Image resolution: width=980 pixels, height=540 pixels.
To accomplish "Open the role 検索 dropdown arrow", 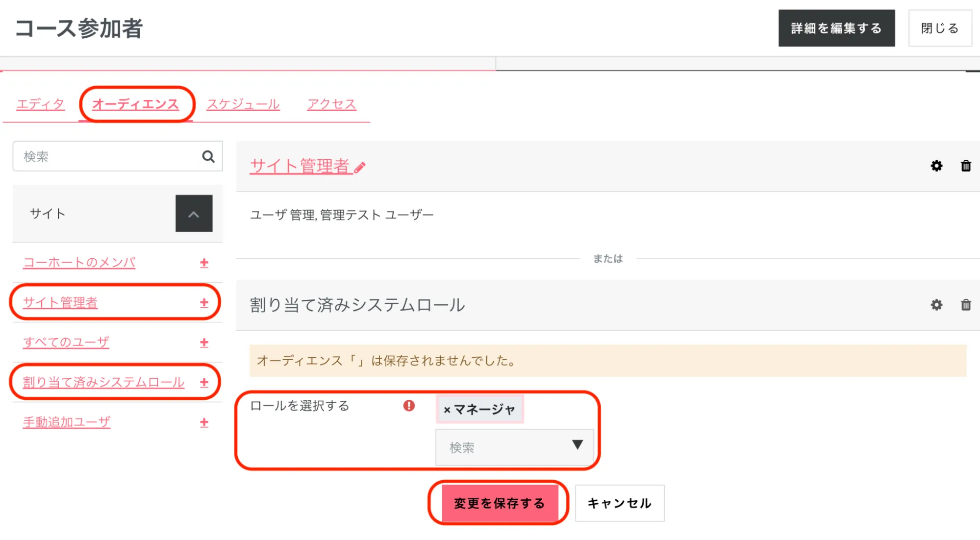I will pyautogui.click(x=577, y=445).
